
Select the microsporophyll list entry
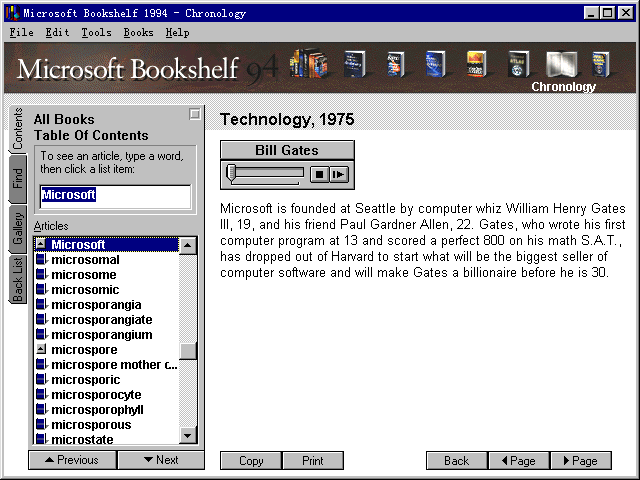click(97, 409)
